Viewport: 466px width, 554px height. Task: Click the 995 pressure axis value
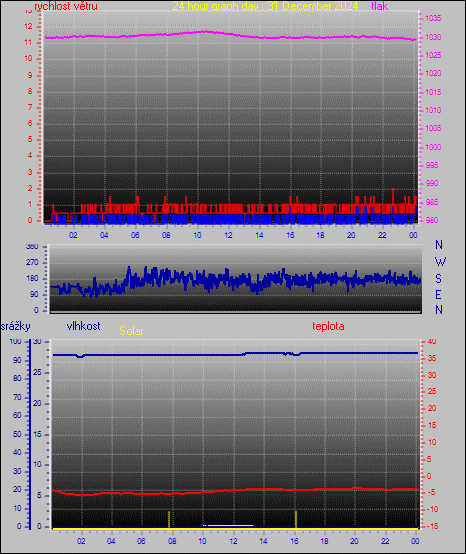(x=432, y=165)
